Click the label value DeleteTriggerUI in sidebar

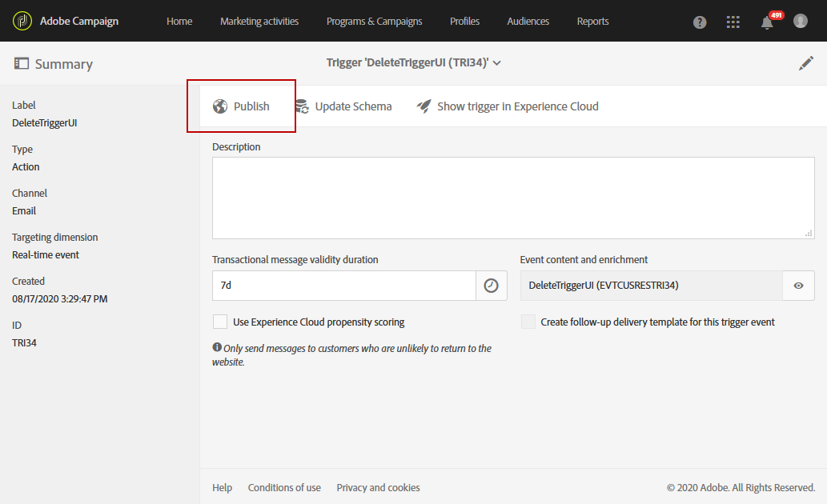[44, 123]
